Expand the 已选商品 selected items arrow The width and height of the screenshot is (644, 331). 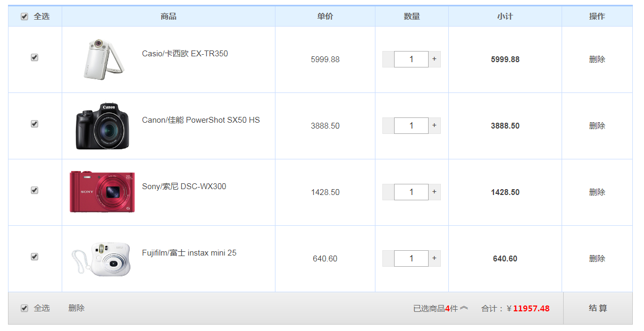coord(464,308)
